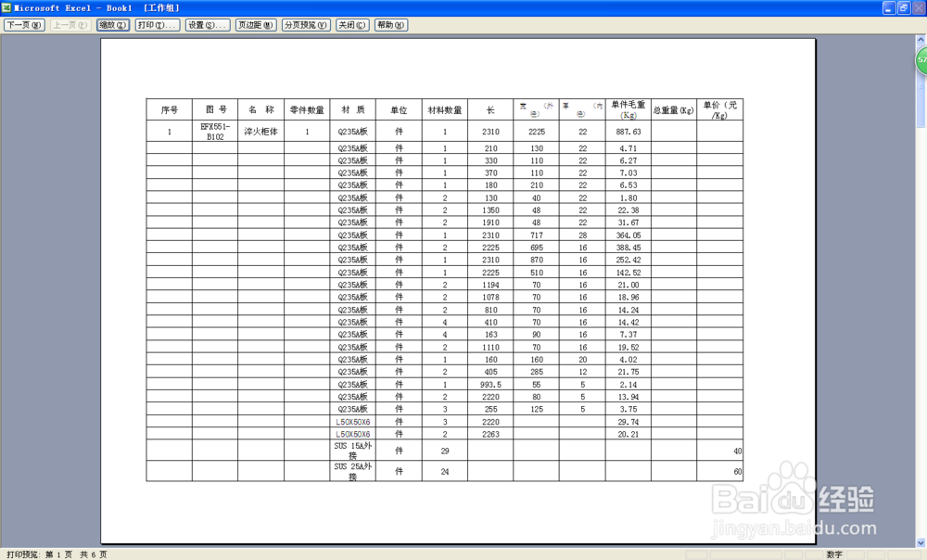This screenshot has height=560, width=927.
Task: Click scrollbar up arrow at top right
Action: (x=921, y=40)
